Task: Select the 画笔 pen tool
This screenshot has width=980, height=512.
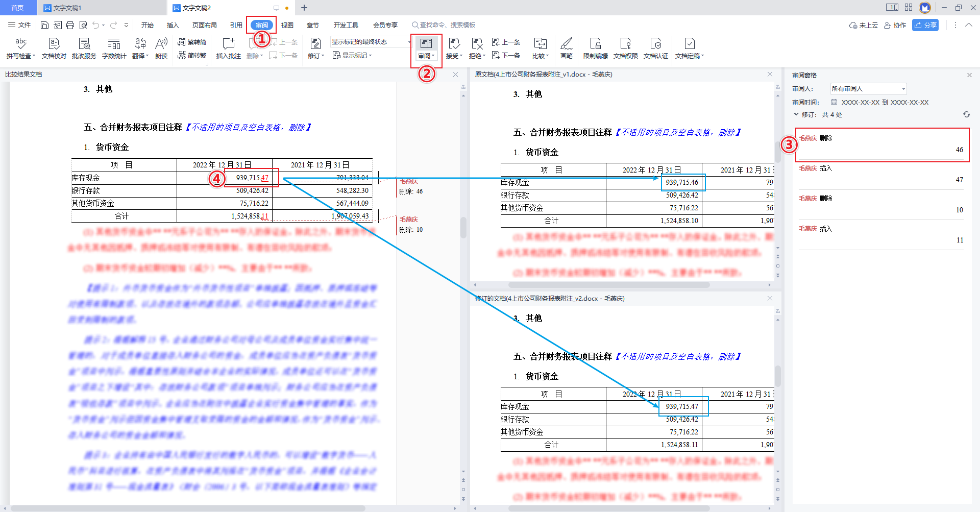Action: pos(566,48)
